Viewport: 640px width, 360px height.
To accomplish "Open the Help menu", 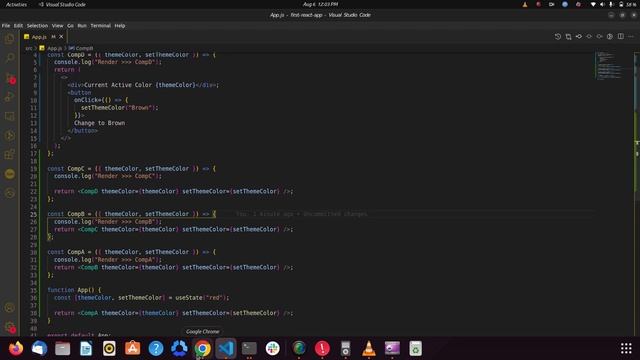I will click(x=120, y=26).
